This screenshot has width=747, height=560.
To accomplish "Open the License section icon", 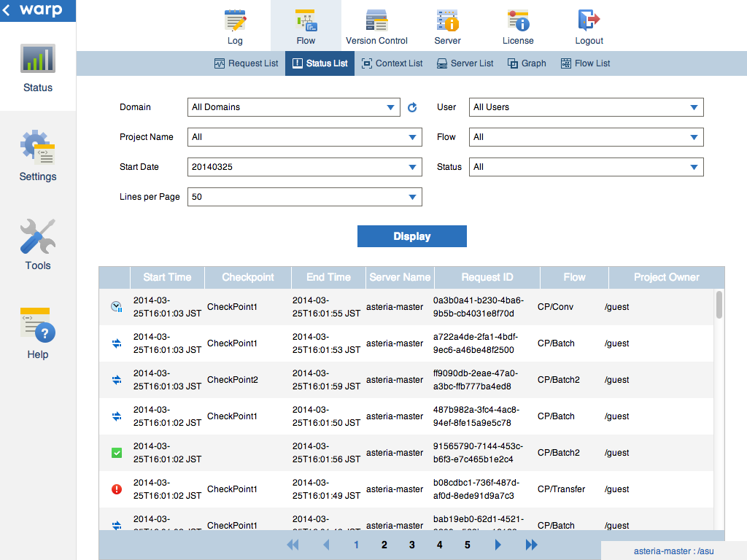I will click(x=518, y=26).
